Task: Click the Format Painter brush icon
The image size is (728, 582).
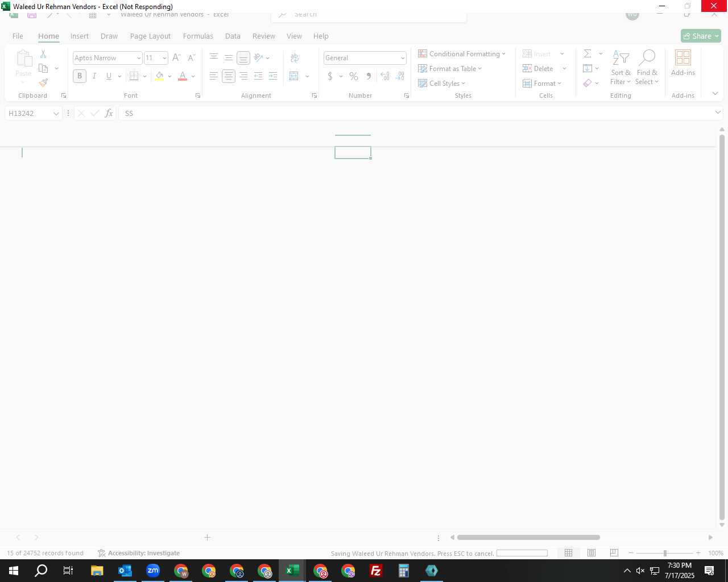Action: click(43, 83)
